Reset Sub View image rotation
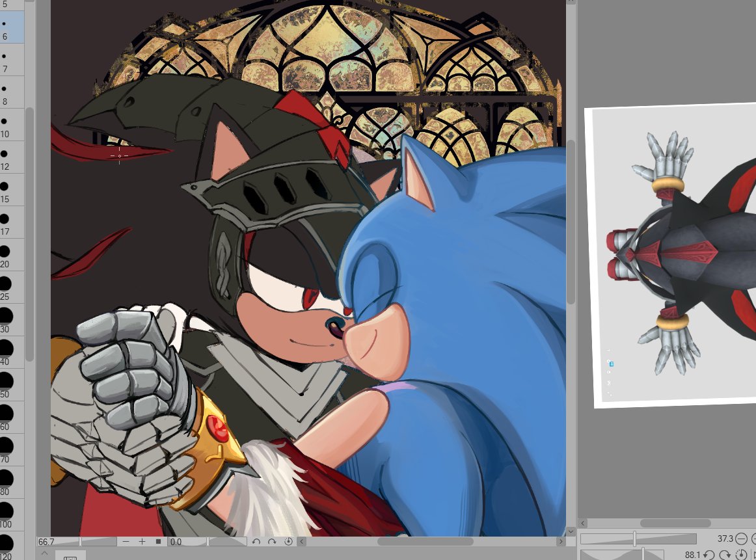756x560 pixels. tap(742, 555)
